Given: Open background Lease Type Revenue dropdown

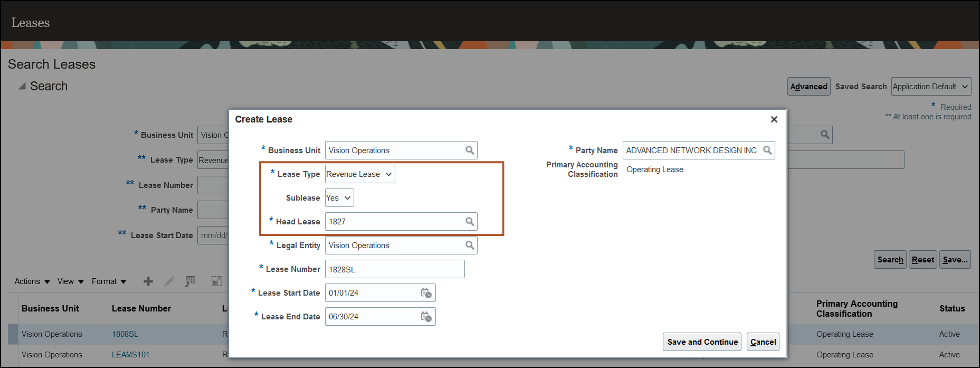Looking at the screenshot, I should coord(213,160).
